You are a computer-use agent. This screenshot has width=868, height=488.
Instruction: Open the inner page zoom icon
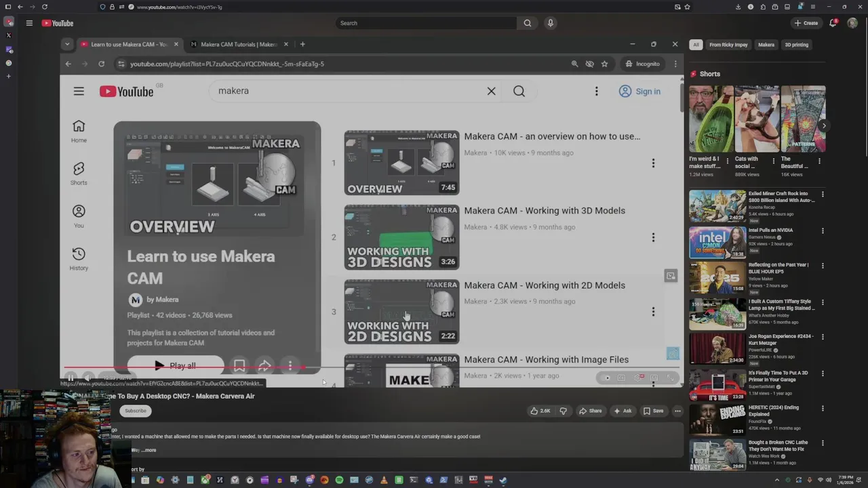click(574, 64)
